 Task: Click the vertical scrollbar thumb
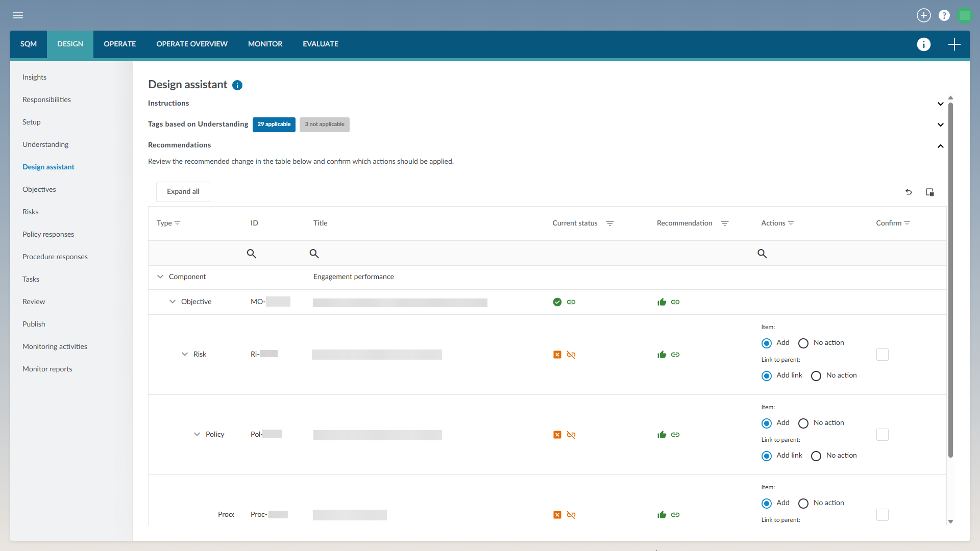click(x=950, y=281)
